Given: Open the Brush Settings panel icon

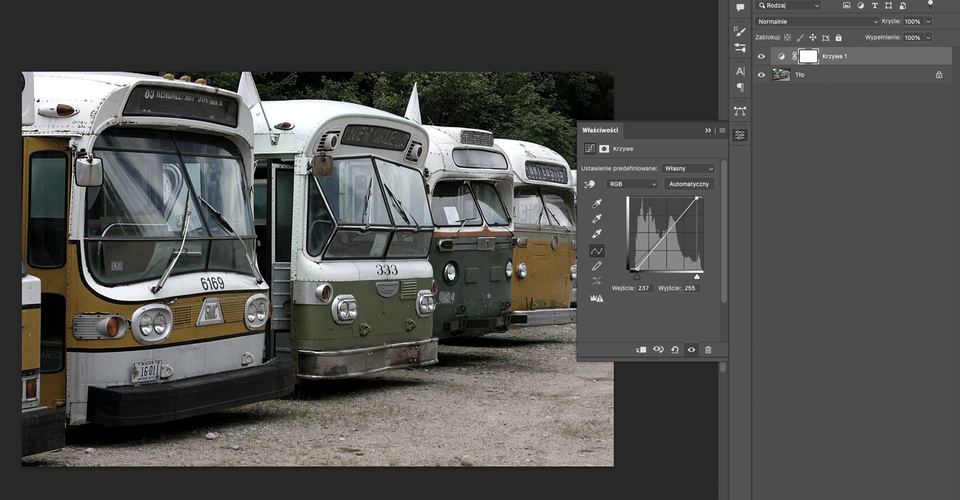Looking at the screenshot, I should (740, 31).
